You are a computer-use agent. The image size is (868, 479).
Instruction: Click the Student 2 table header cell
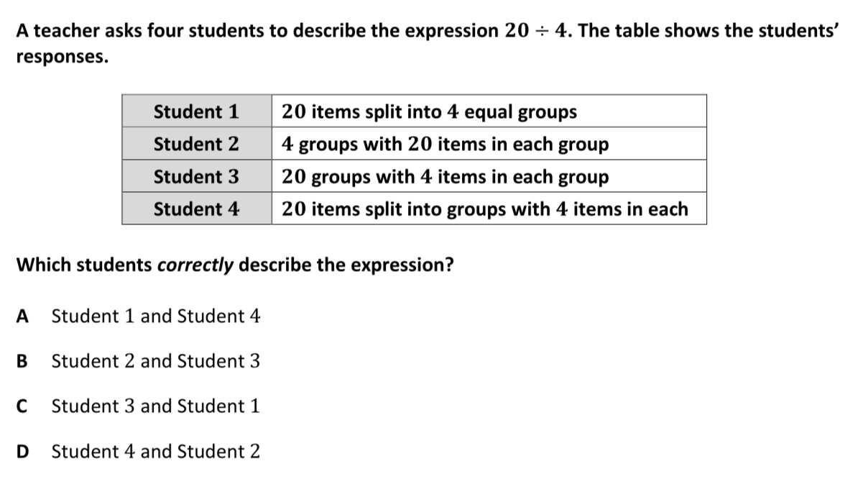pyautogui.click(x=196, y=144)
